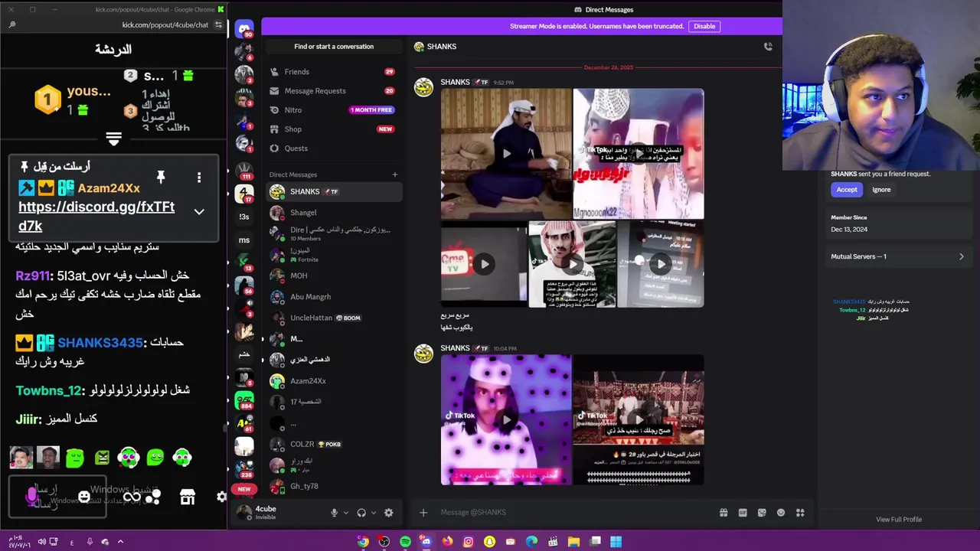Open the UncleHattan conversation

coord(332,318)
